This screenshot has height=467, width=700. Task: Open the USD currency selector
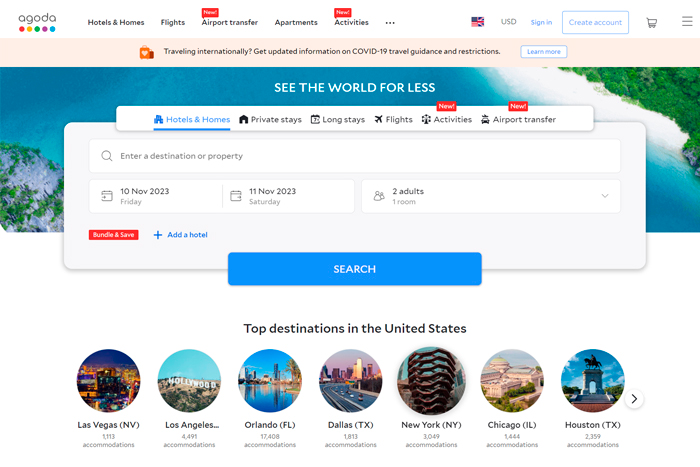tap(508, 22)
